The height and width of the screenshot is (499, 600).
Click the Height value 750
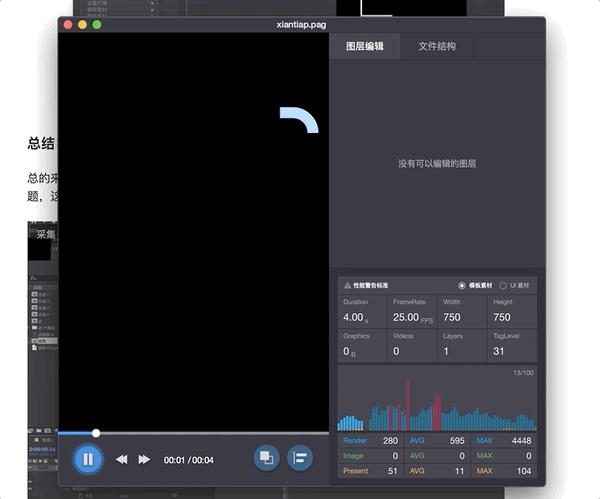click(502, 317)
